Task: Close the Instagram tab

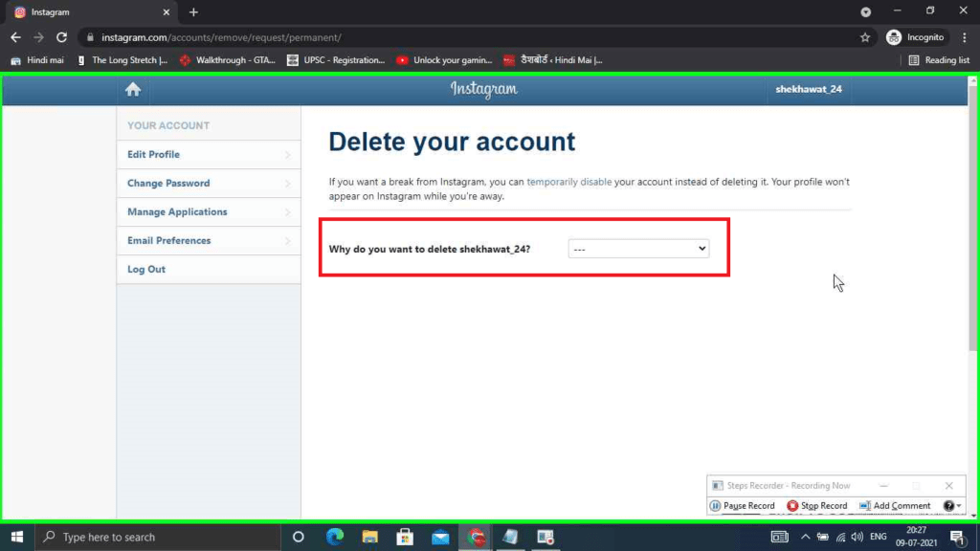Action: point(167,11)
